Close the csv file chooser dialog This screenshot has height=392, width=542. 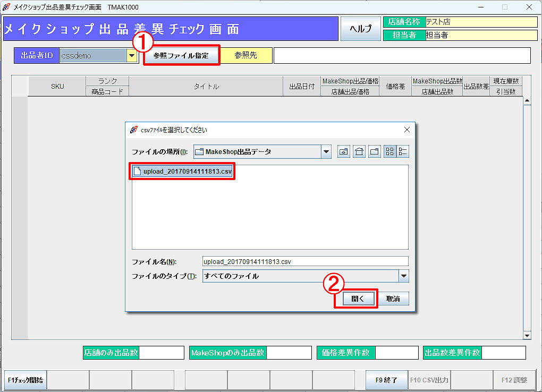[407, 130]
